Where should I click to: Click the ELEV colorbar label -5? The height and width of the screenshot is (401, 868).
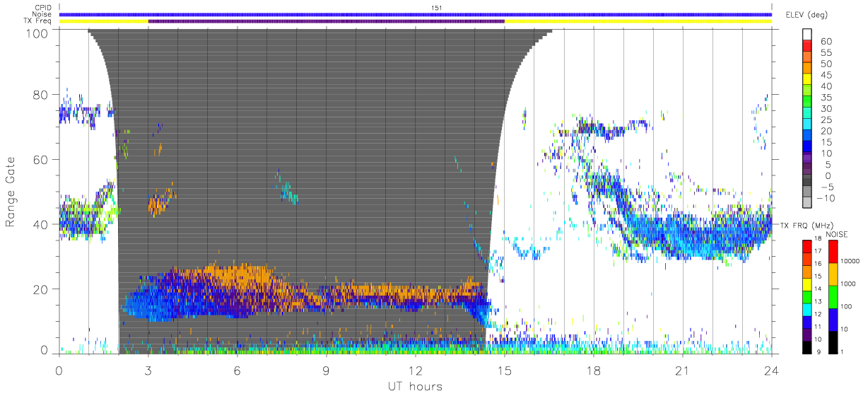pyautogui.click(x=829, y=187)
